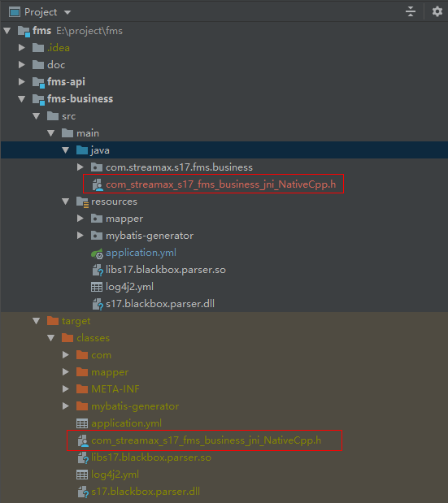
Task: Click libs17.blackbox.parser.so icon under resources
Action: [98, 270]
